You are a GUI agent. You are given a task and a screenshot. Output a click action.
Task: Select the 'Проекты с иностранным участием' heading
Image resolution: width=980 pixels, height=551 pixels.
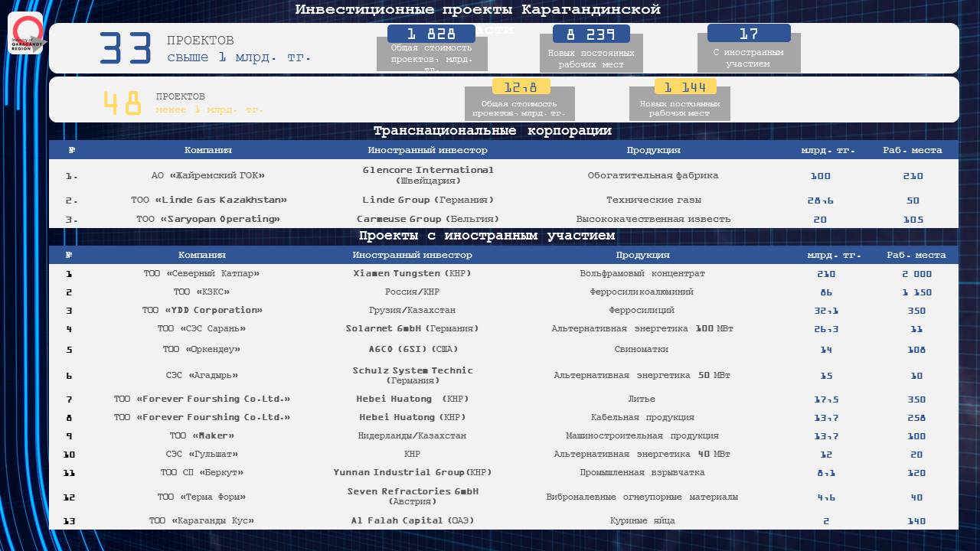tap(486, 236)
